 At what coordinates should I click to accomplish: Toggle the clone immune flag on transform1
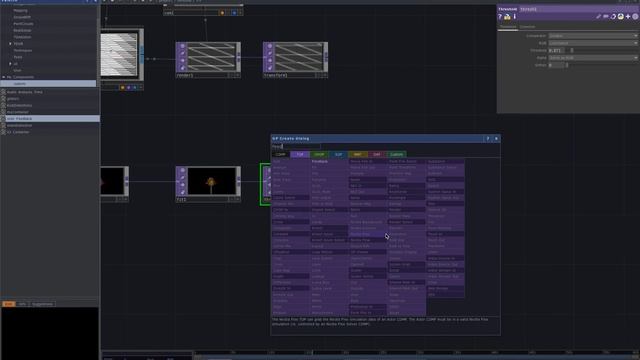[x=269, y=53]
